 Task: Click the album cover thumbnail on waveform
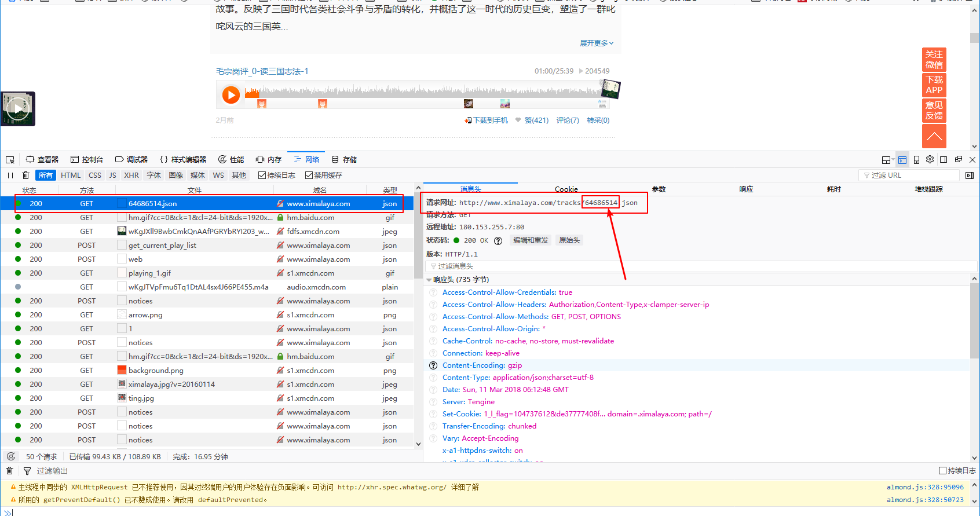[x=610, y=89]
